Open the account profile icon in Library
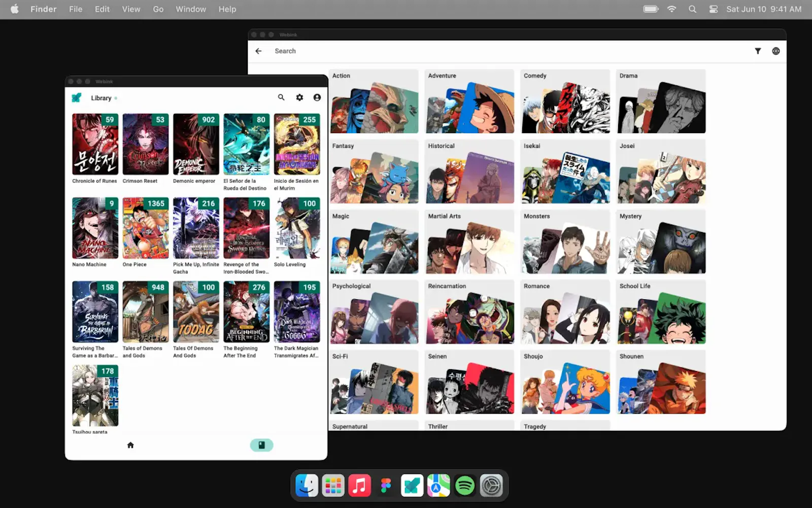 [x=317, y=98]
